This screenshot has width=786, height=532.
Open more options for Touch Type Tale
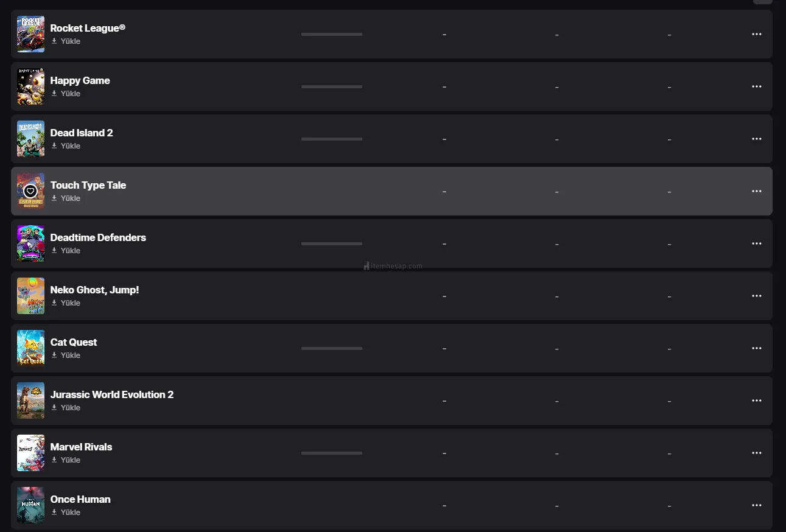(x=756, y=191)
